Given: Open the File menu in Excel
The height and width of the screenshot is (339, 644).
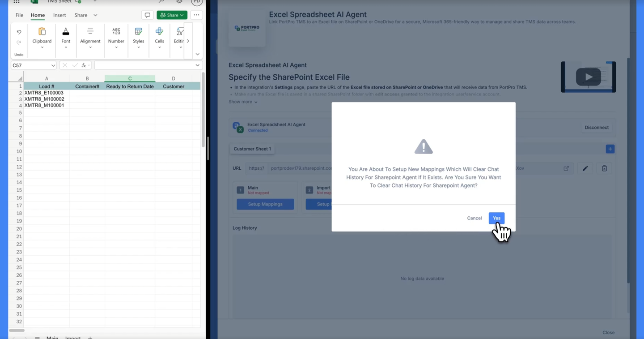Looking at the screenshot, I should [x=19, y=15].
